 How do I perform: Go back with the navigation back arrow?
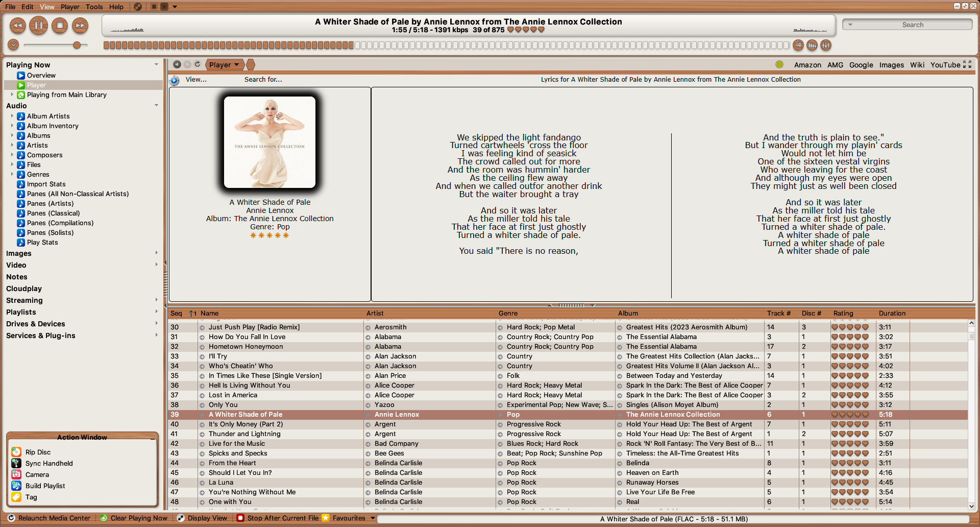pos(177,64)
